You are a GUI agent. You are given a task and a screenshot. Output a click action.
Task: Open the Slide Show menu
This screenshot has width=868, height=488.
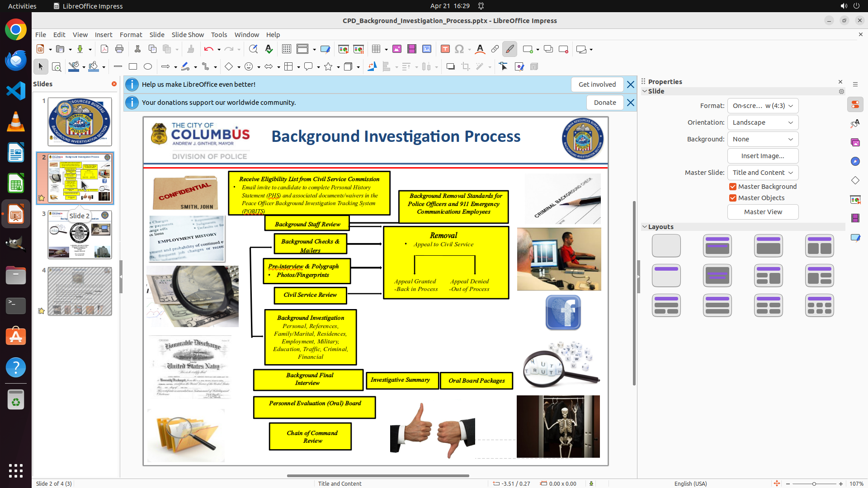click(x=187, y=35)
